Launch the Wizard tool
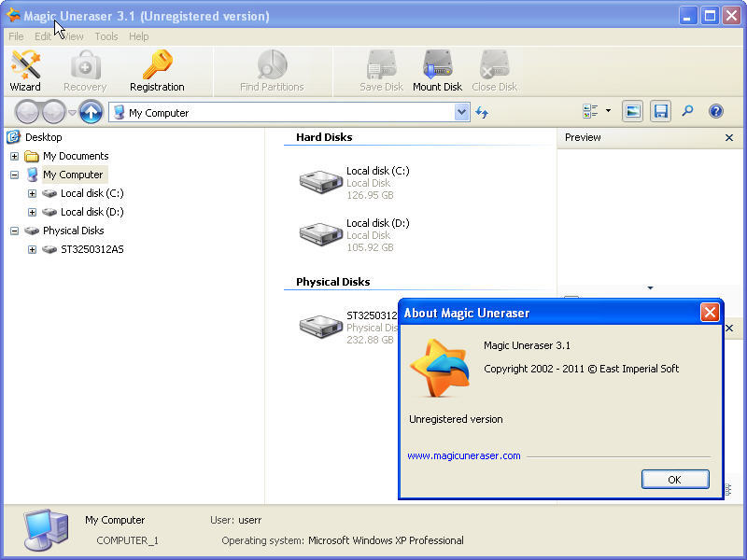This screenshot has height=560, width=747. [x=25, y=71]
